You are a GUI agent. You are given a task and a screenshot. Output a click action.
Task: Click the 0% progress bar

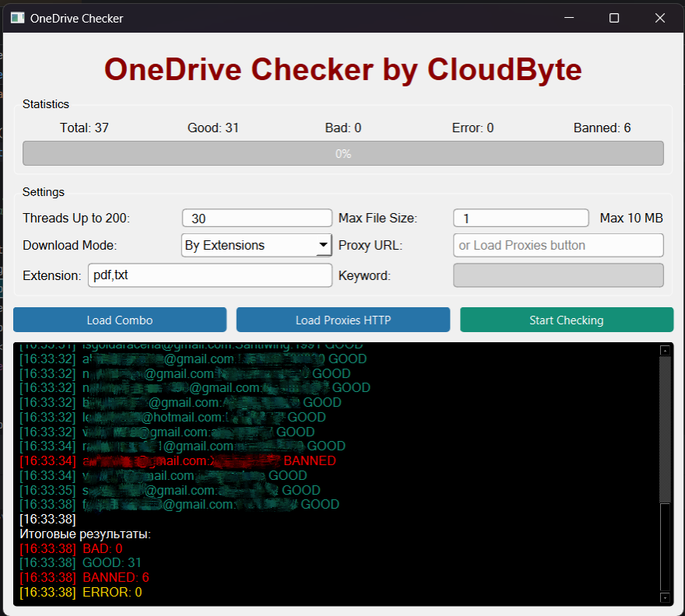click(343, 153)
